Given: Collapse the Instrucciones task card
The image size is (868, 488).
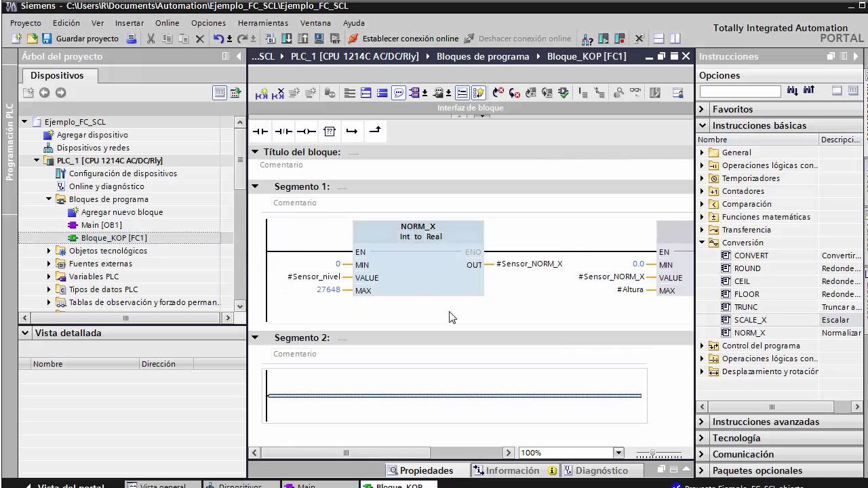Looking at the screenshot, I should coord(856,56).
